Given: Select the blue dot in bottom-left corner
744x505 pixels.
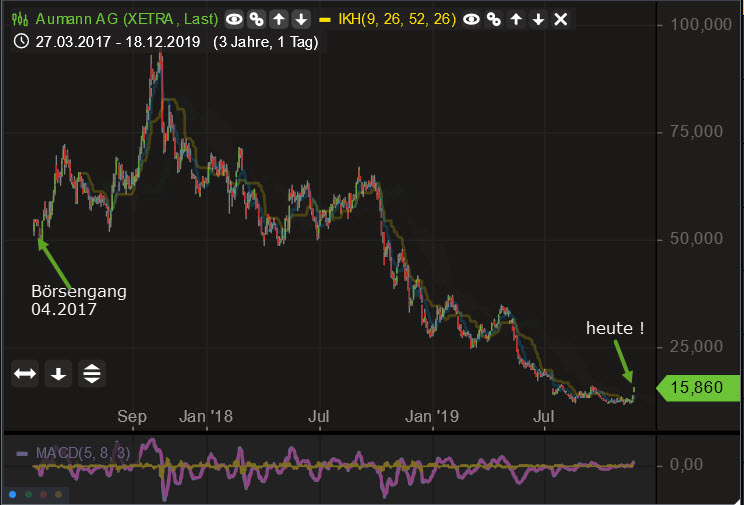Looking at the screenshot, I should (12, 494).
